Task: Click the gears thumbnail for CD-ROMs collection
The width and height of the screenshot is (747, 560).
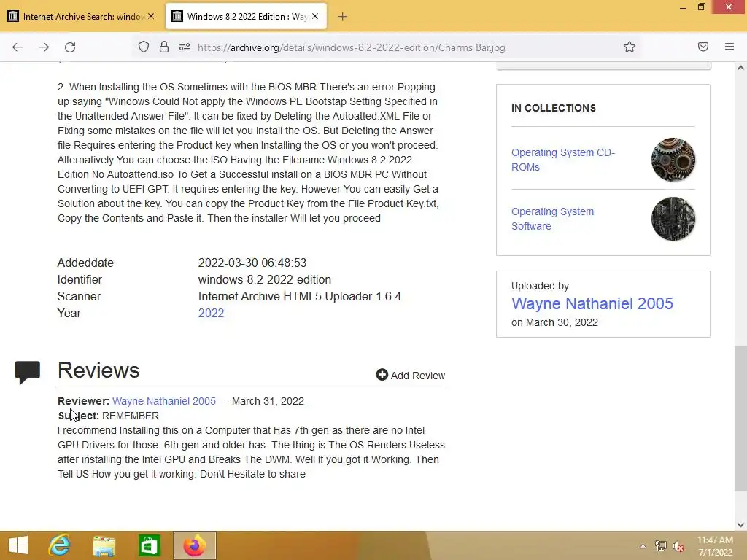Action: click(673, 160)
